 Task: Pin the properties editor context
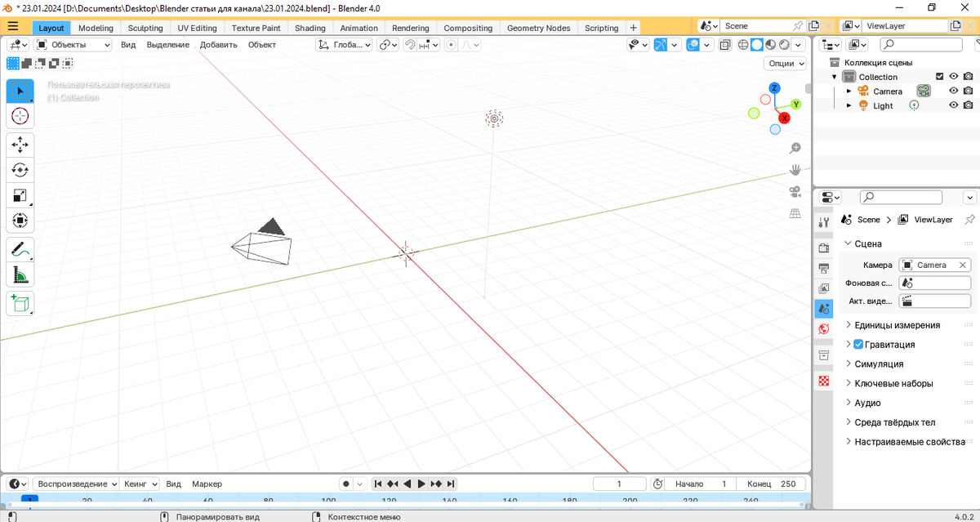[969, 220]
